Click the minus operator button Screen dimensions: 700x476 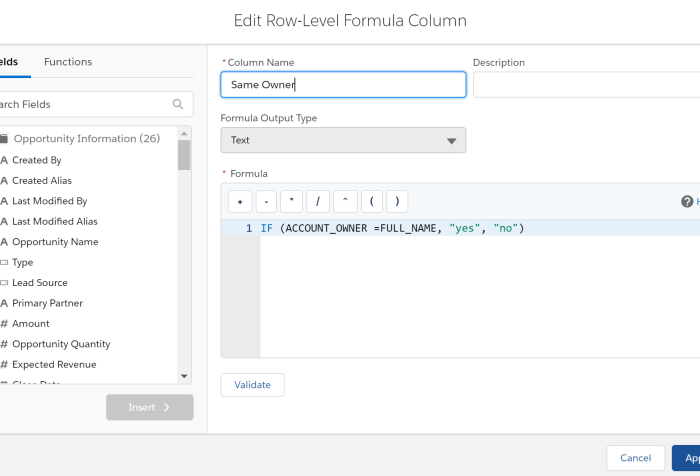[x=266, y=202]
